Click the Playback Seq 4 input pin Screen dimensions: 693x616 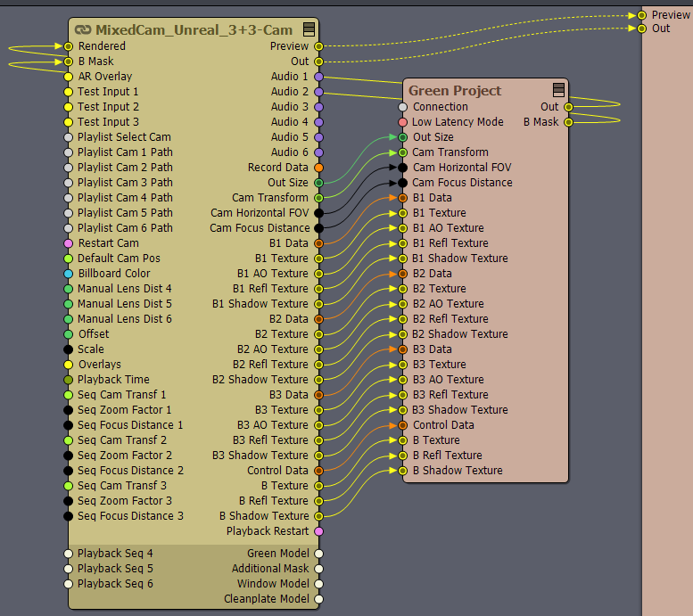69,554
